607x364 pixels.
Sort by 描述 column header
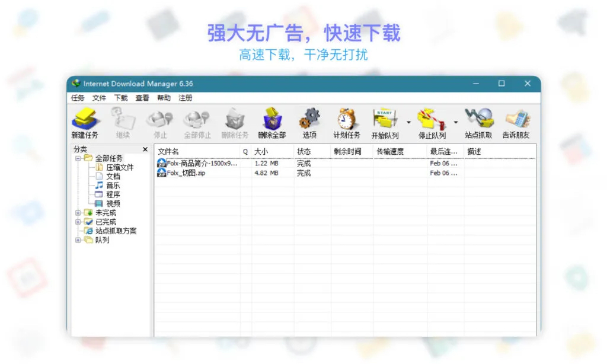click(x=500, y=152)
